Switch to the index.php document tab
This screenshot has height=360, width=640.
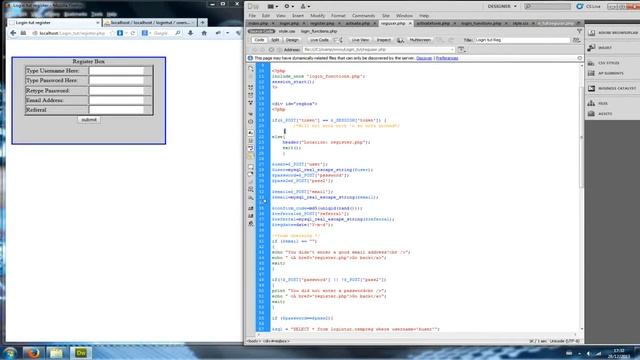point(258,24)
